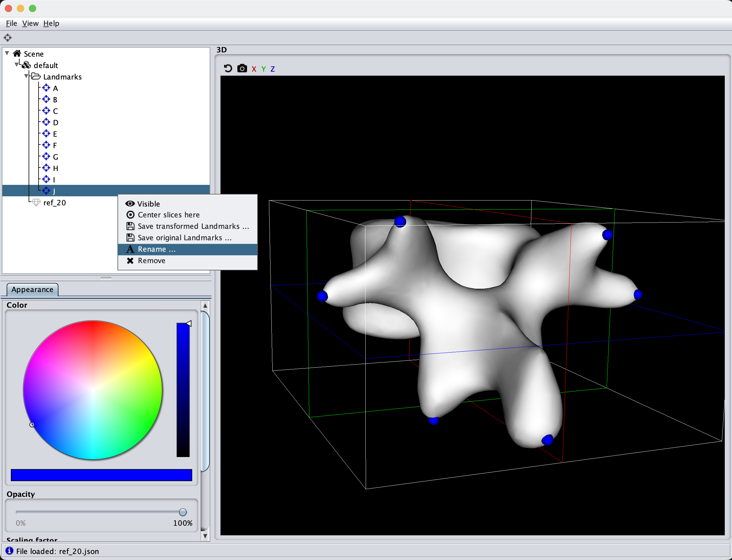Click the blue color preview swatch

click(x=102, y=475)
